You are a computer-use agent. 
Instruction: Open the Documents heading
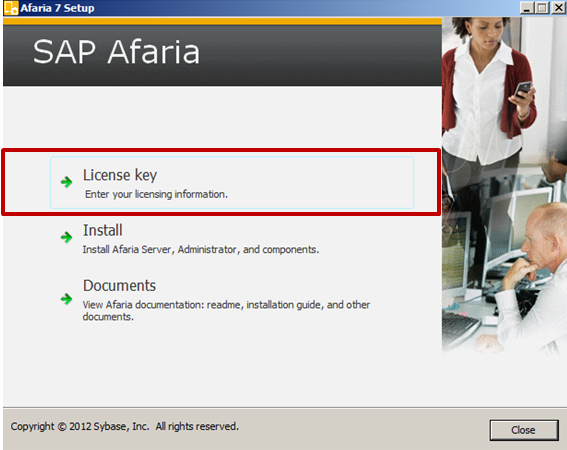(x=119, y=286)
